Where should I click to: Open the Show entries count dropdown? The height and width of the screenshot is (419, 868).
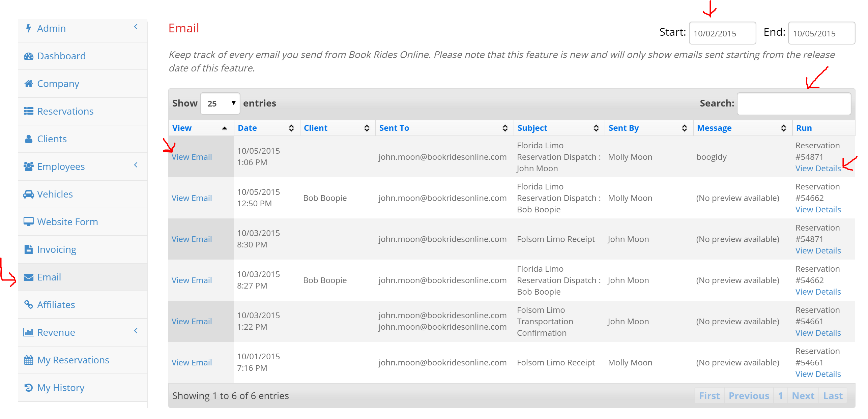coord(220,103)
